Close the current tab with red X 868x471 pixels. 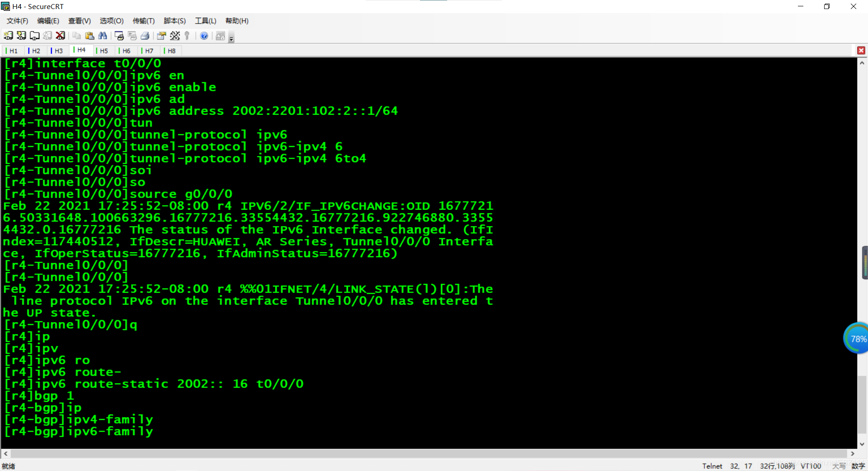[x=861, y=51]
